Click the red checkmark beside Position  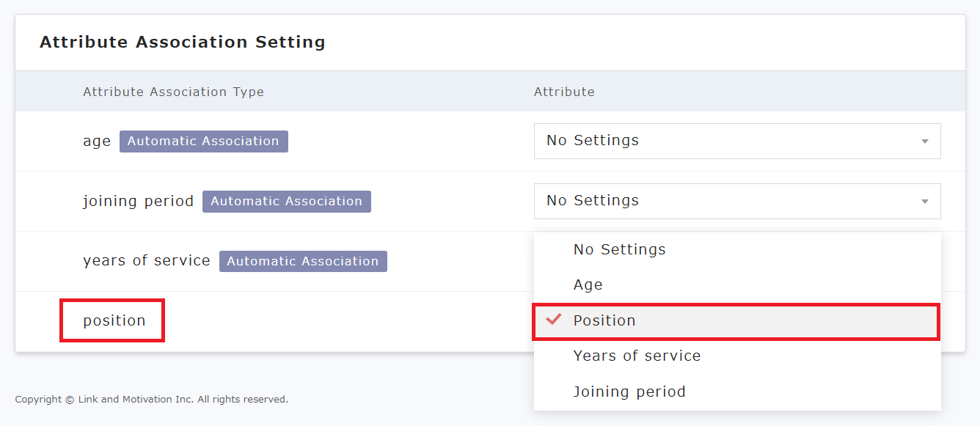554,319
